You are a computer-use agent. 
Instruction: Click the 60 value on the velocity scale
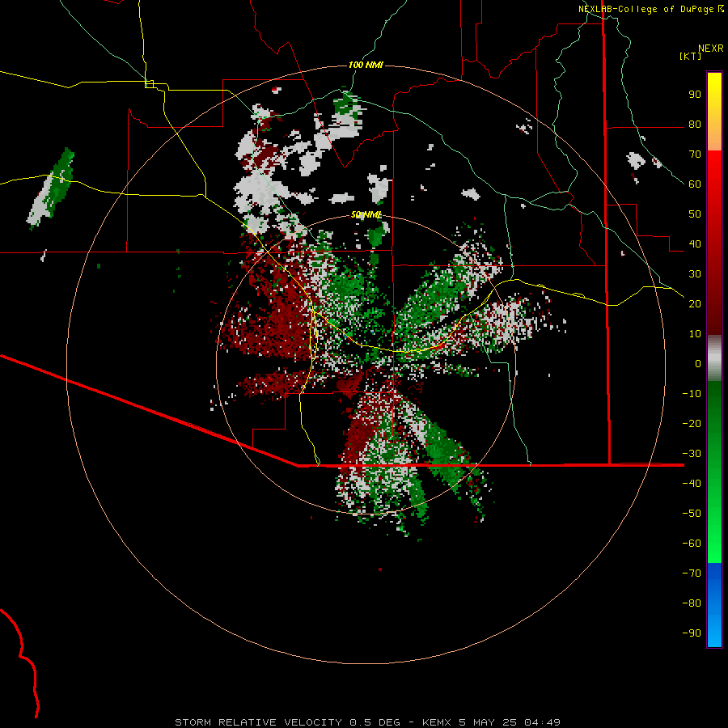coord(695,184)
